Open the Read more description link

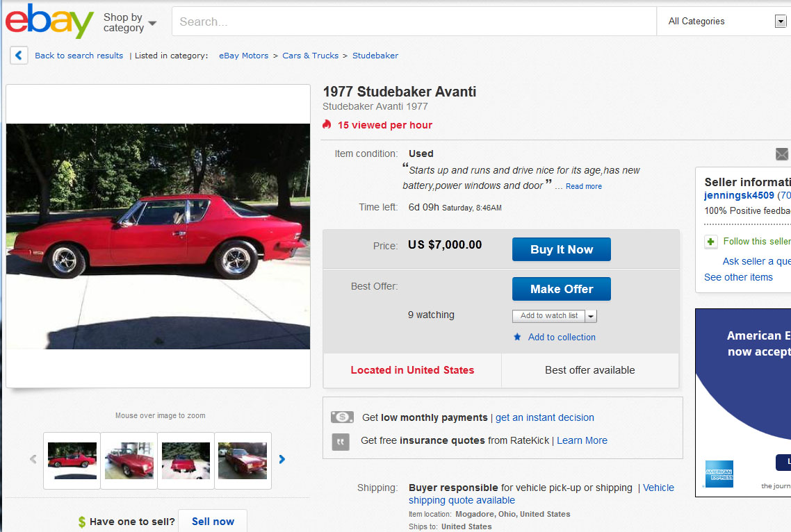pyautogui.click(x=583, y=186)
